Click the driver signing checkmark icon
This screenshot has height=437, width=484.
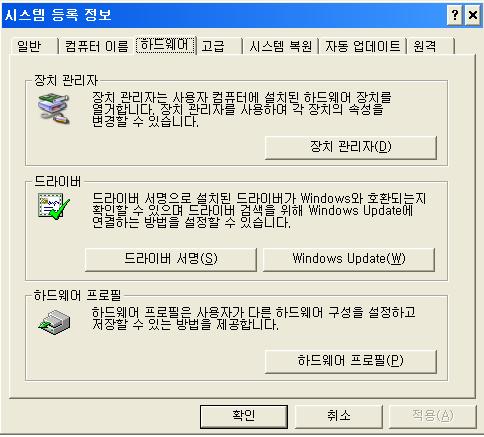point(54,206)
